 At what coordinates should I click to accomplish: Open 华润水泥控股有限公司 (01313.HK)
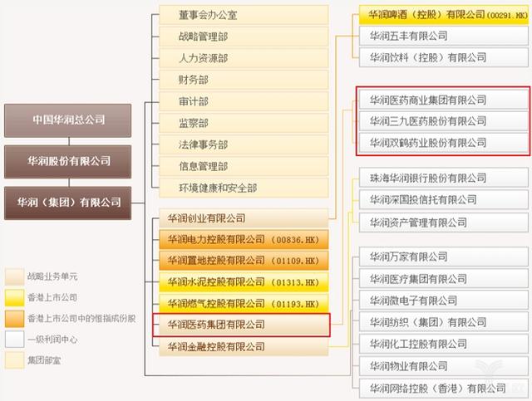(244, 282)
